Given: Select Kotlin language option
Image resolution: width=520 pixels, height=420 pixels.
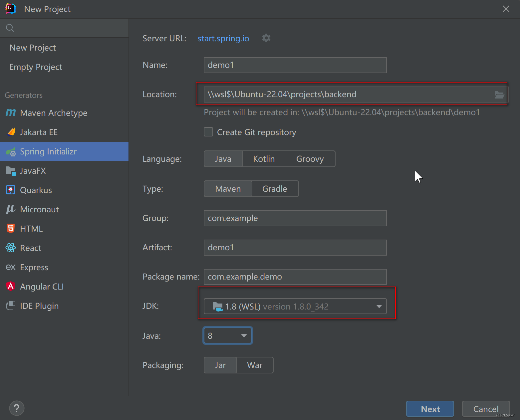Looking at the screenshot, I should [x=264, y=159].
